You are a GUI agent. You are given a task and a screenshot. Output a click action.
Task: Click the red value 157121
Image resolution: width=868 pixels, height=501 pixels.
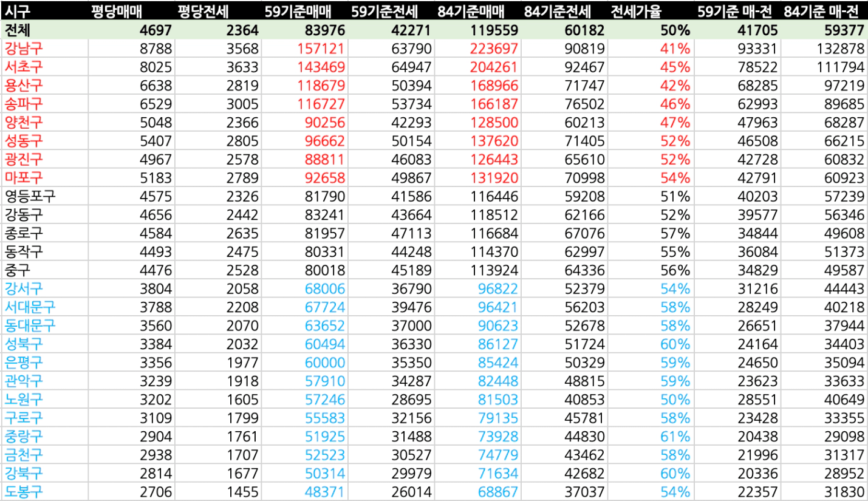[321, 48]
